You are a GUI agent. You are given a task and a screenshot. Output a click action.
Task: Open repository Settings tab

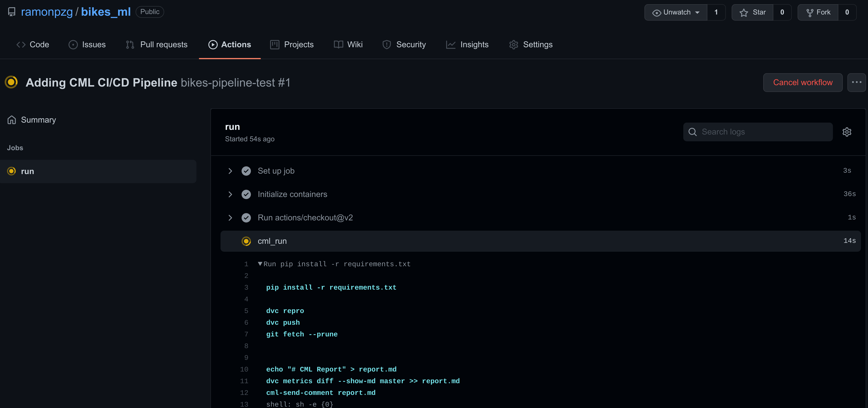point(531,44)
